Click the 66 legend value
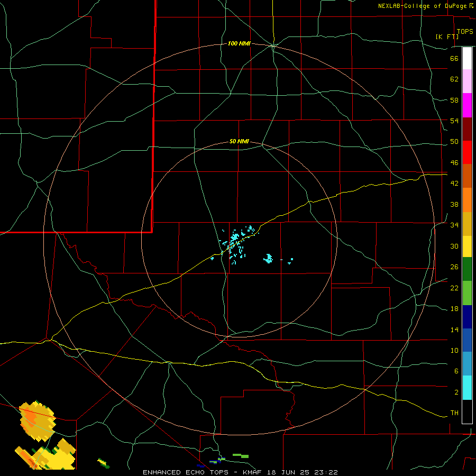476x476 pixels. 454,58
